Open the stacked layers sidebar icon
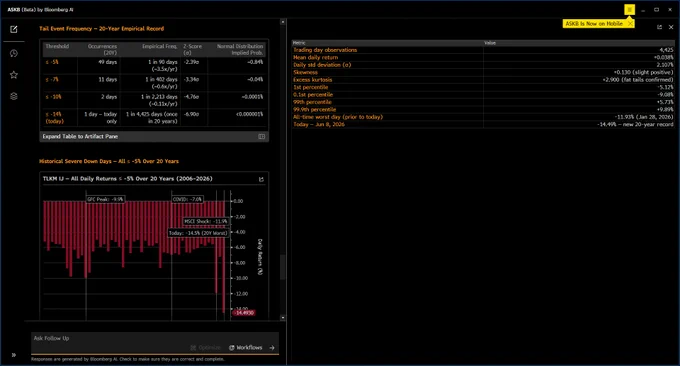Screen dimensions: 680x366 (14, 96)
